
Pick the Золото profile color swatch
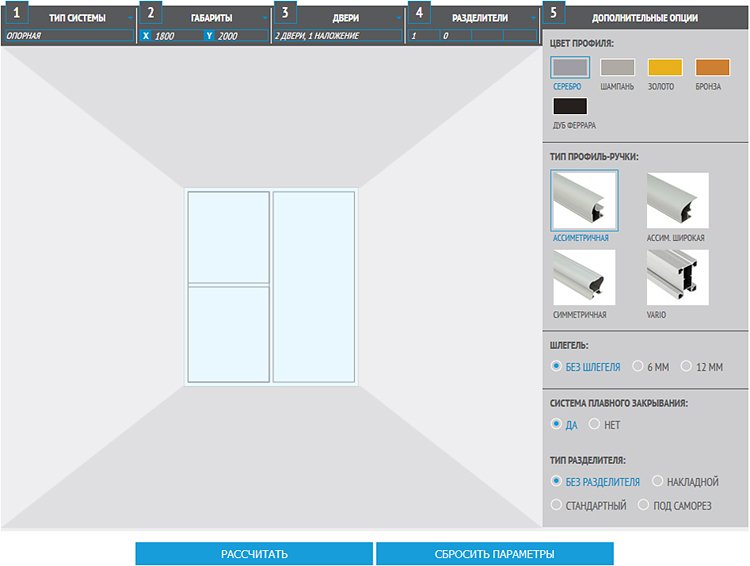click(665, 67)
